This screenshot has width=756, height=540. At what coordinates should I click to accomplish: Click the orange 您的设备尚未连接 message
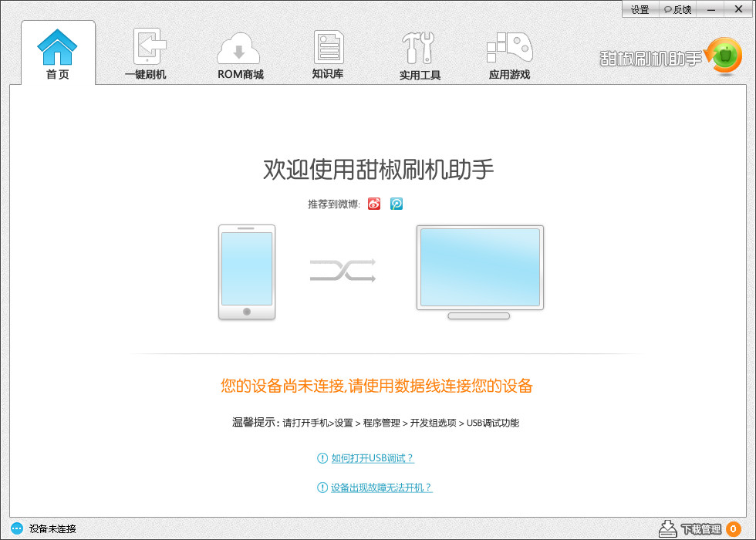[376, 386]
